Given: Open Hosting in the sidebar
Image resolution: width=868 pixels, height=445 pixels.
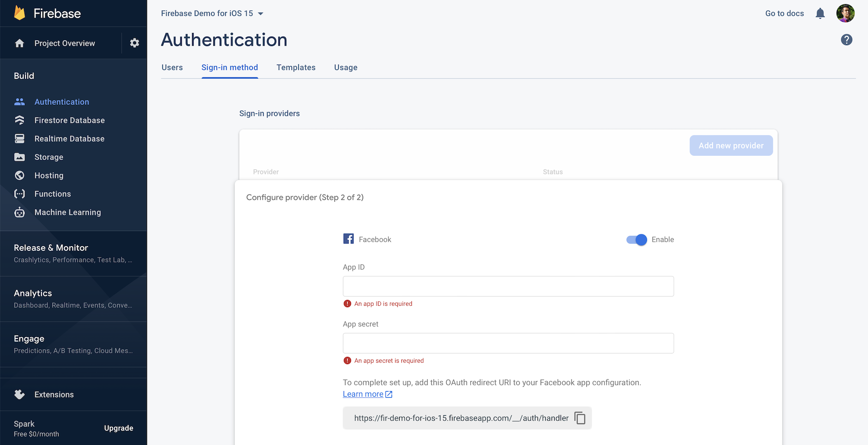Looking at the screenshot, I should (49, 175).
